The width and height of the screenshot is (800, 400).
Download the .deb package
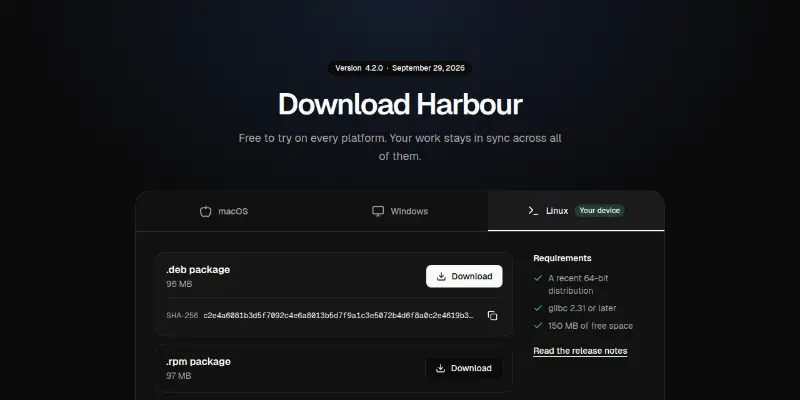tap(464, 276)
